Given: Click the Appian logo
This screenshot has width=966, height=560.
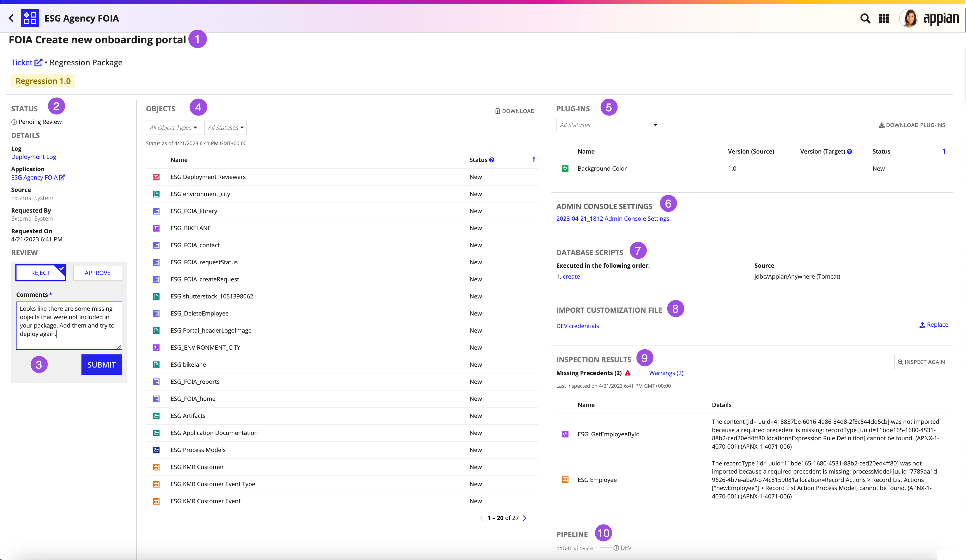Looking at the screenshot, I should coord(941,18).
